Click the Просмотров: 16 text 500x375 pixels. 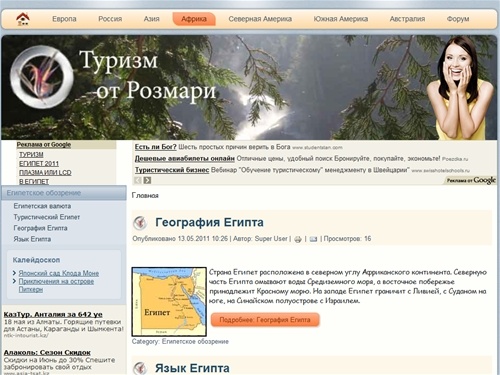[x=347, y=239]
